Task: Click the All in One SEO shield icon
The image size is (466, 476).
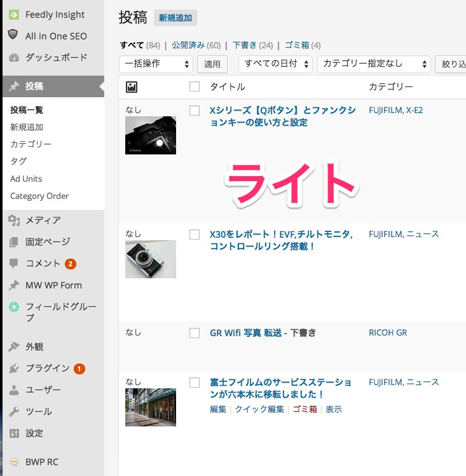Action: 13,34
